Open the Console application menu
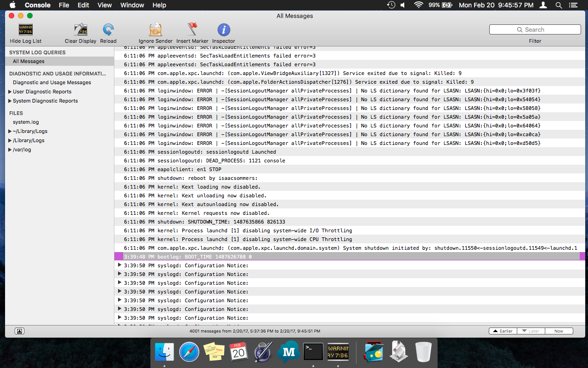 click(38, 5)
